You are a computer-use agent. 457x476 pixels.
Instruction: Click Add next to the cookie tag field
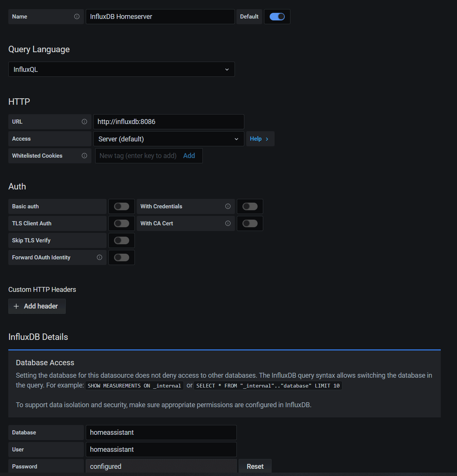[189, 155]
